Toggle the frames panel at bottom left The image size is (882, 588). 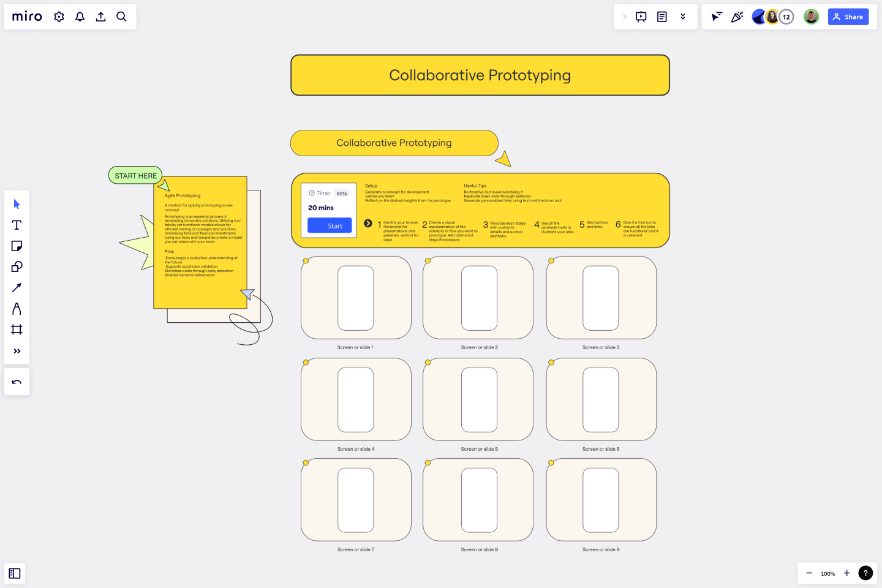pos(15,573)
